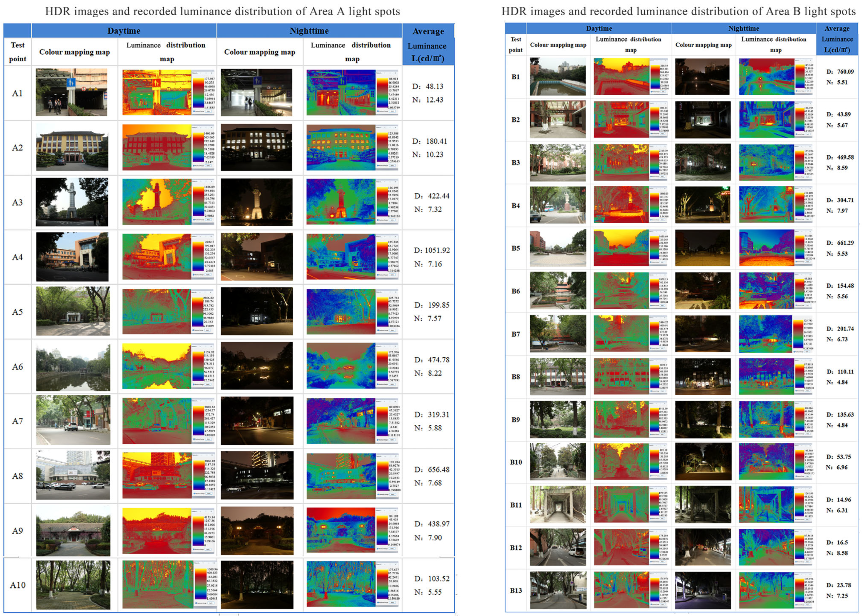Screen dimensions: 863x616
Task: Click the A6 nighttime lake photo
Action: point(257,366)
